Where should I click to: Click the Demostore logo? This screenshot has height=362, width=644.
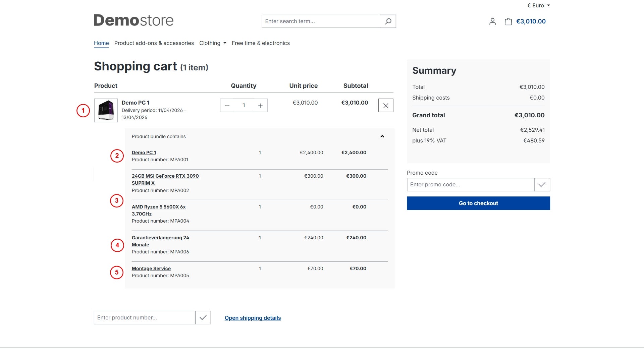133,20
